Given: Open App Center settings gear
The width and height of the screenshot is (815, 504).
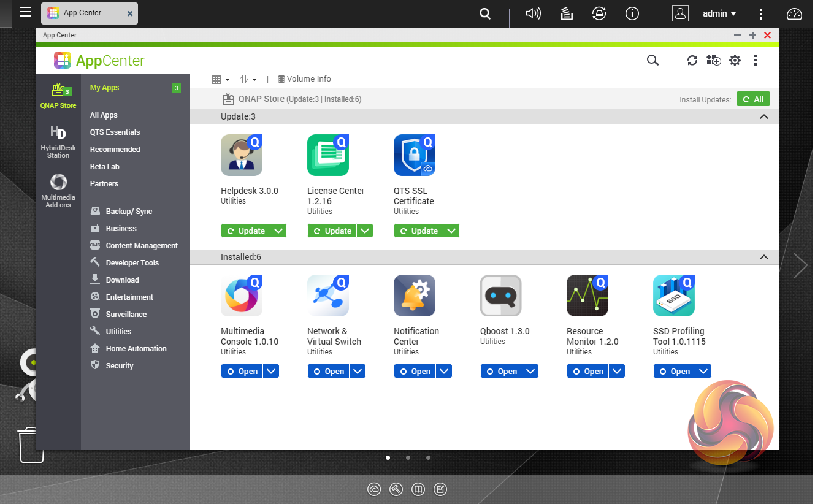Looking at the screenshot, I should tap(735, 60).
